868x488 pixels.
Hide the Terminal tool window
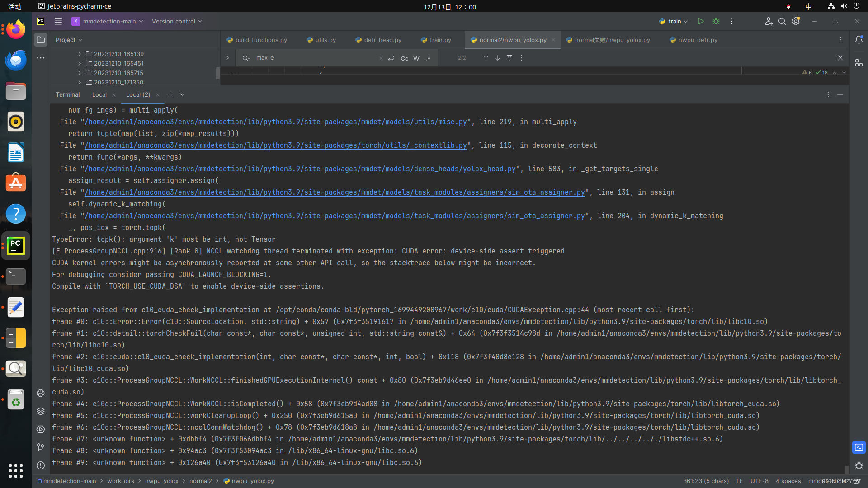[840, 94]
